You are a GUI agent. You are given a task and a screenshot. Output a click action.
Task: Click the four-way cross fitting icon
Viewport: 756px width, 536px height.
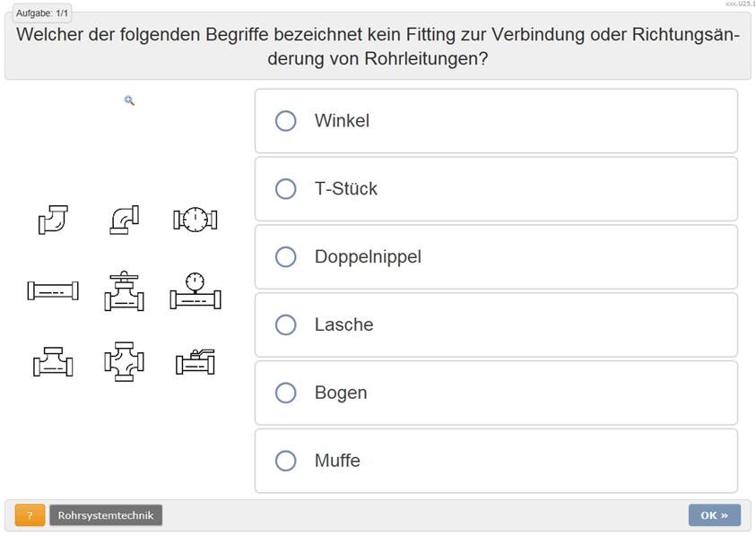click(124, 361)
